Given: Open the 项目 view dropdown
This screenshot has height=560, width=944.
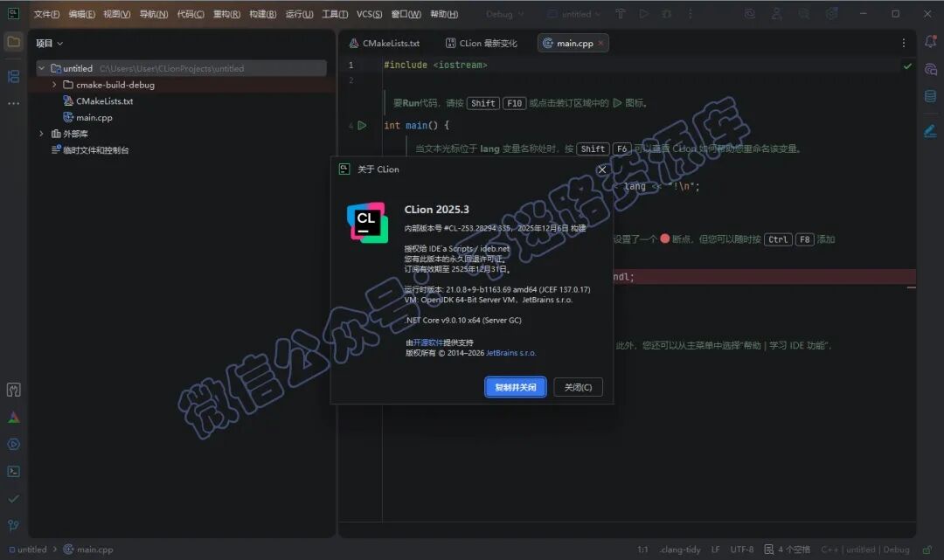Looking at the screenshot, I should pos(49,44).
